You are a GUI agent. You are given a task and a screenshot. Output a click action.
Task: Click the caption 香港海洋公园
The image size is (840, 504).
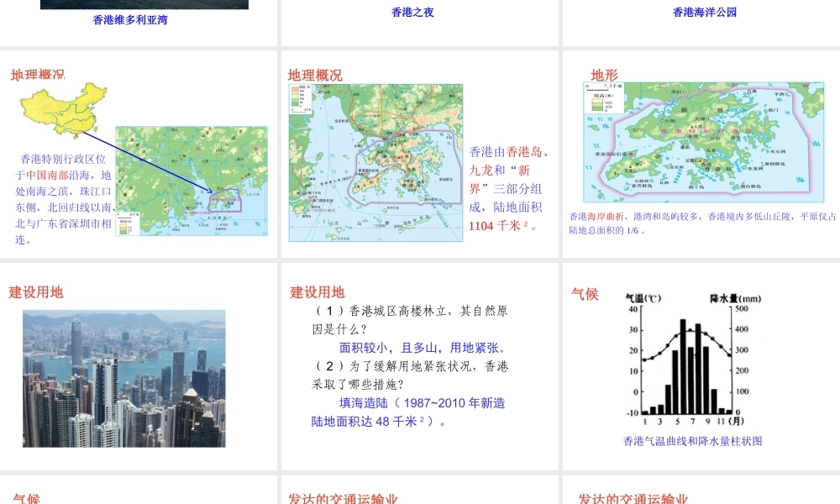705,13
